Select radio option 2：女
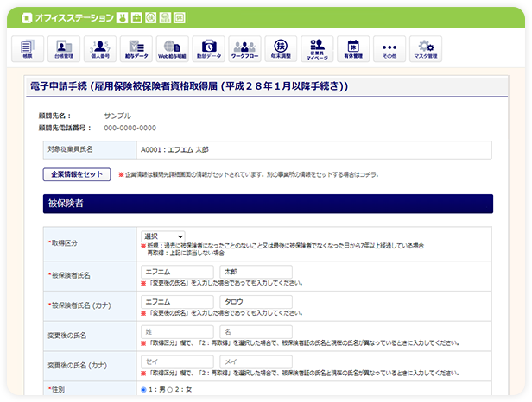This screenshot has width=532, height=402. [170, 390]
